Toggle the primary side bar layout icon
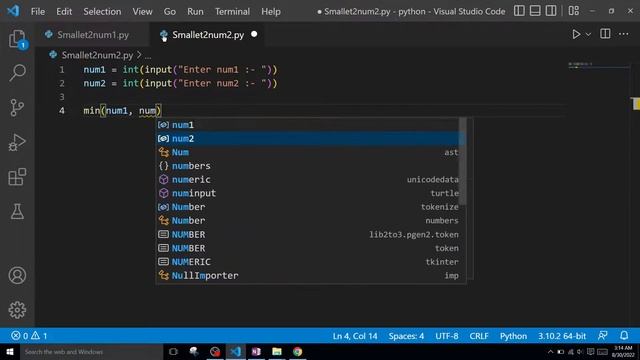The image size is (640, 360). click(519, 11)
